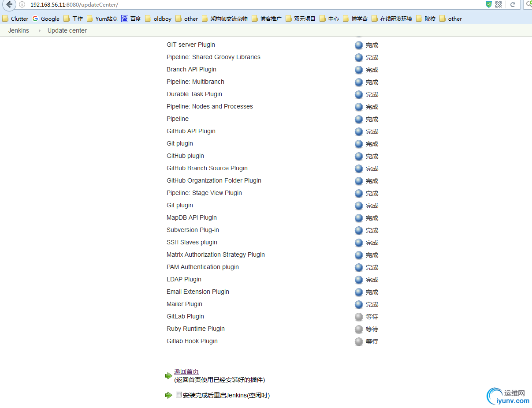The height and width of the screenshot is (408, 532).
Task: Open the 工作 bookmark folder
Action: [73, 19]
